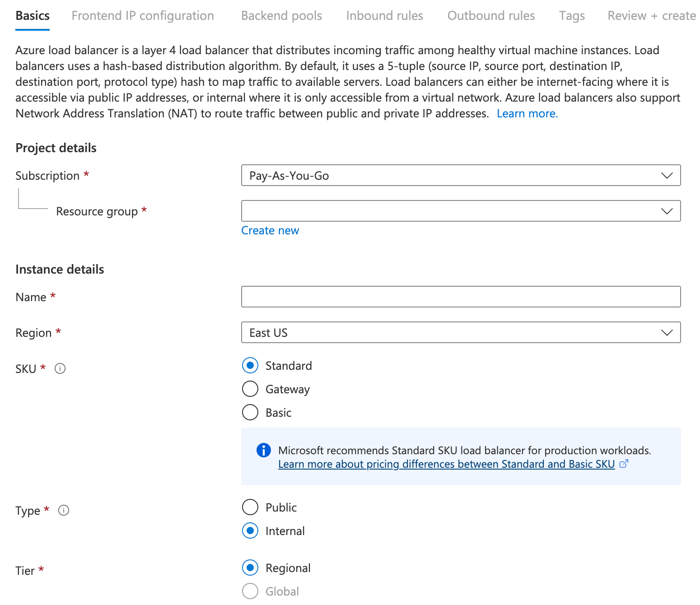This screenshot has height=605, width=700.
Task: Select the Regional tier radio button
Action: (x=250, y=568)
